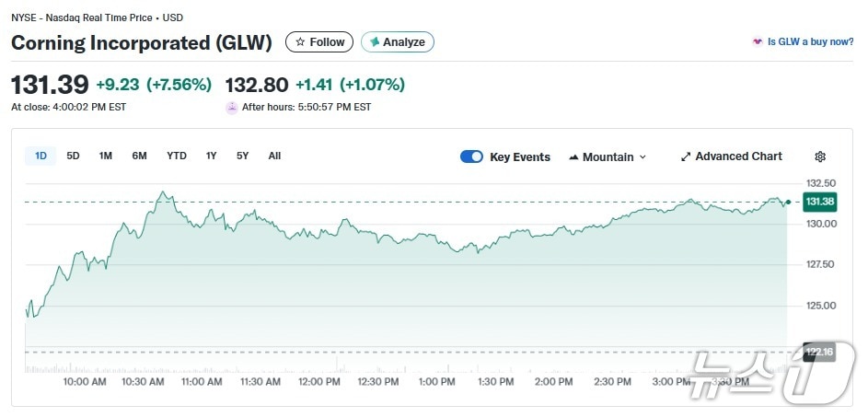Select the 1M range tab
This screenshot has width=868, height=417.
point(106,156)
